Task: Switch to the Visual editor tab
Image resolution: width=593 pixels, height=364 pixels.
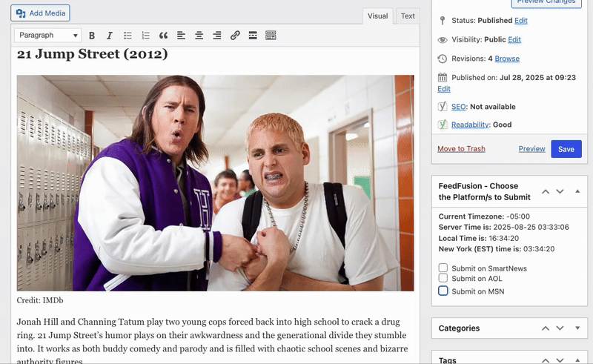Action: pyautogui.click(x=378, y=16)
